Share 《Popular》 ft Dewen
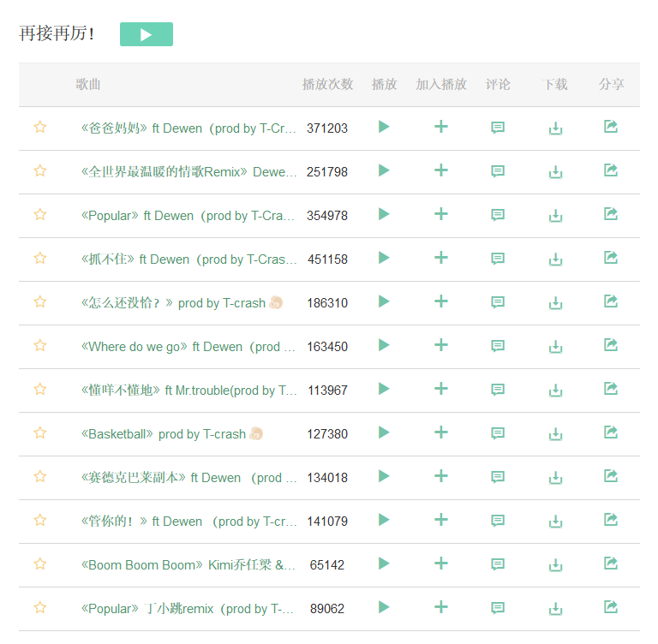Screen dimensions: 658x644 click(x=611, y=213)
